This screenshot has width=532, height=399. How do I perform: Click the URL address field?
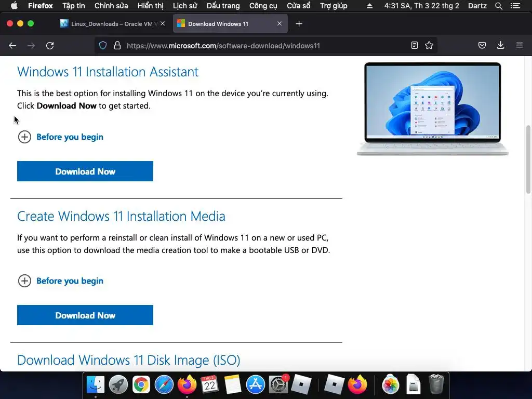(264, 46)
